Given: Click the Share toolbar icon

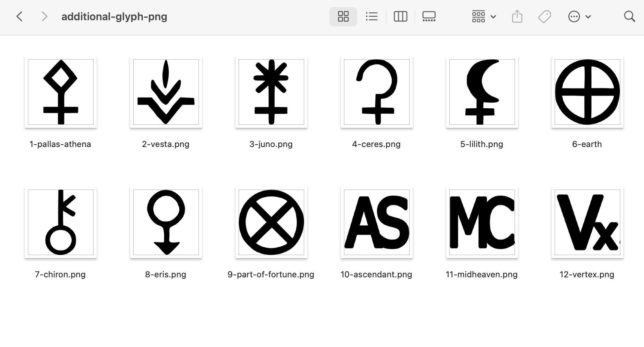Looking at the screenshot, I should click(517, 16).
